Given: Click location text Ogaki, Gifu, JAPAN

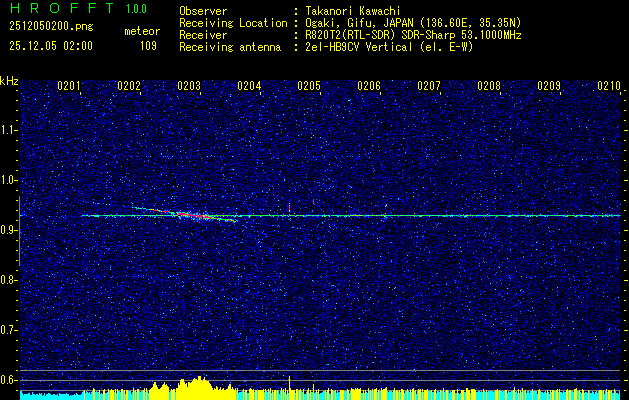Looking at the screenshot, I should point(358,23).
